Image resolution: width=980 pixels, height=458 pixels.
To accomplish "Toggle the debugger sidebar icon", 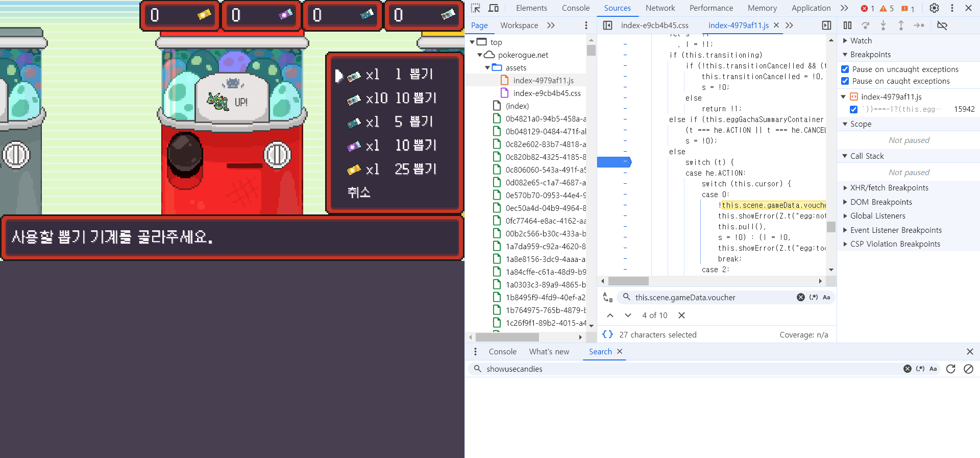I will [x=826, y=26].
